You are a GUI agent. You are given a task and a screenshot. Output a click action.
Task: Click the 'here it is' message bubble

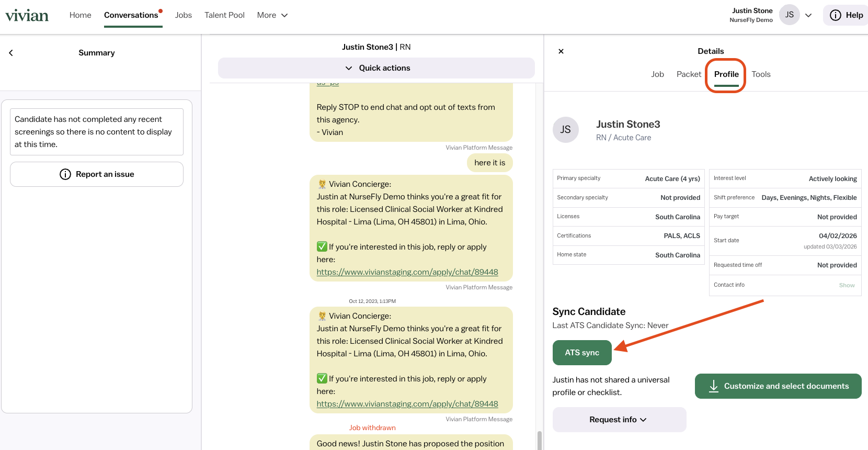489,163
